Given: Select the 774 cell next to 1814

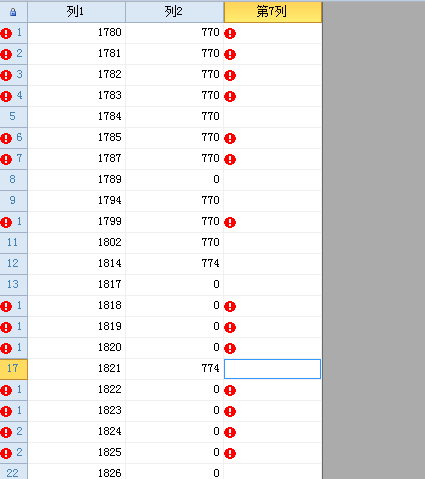Looking at the screenshot, I should [x=174, y=263].
